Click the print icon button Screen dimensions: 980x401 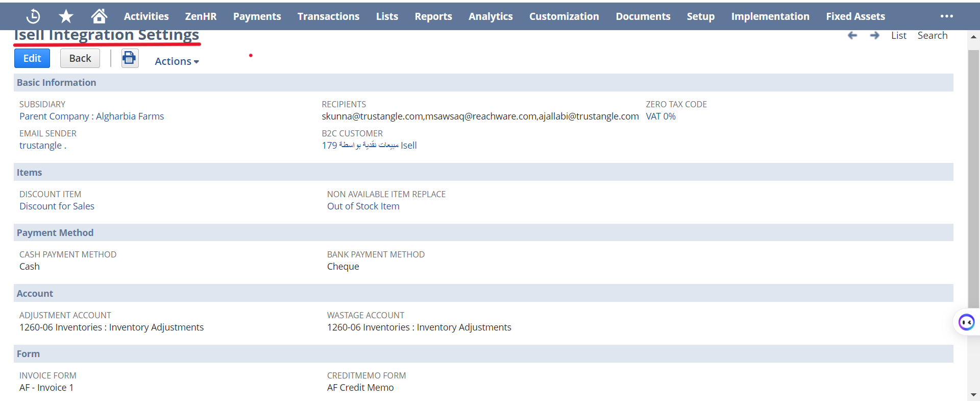point(130,58)
